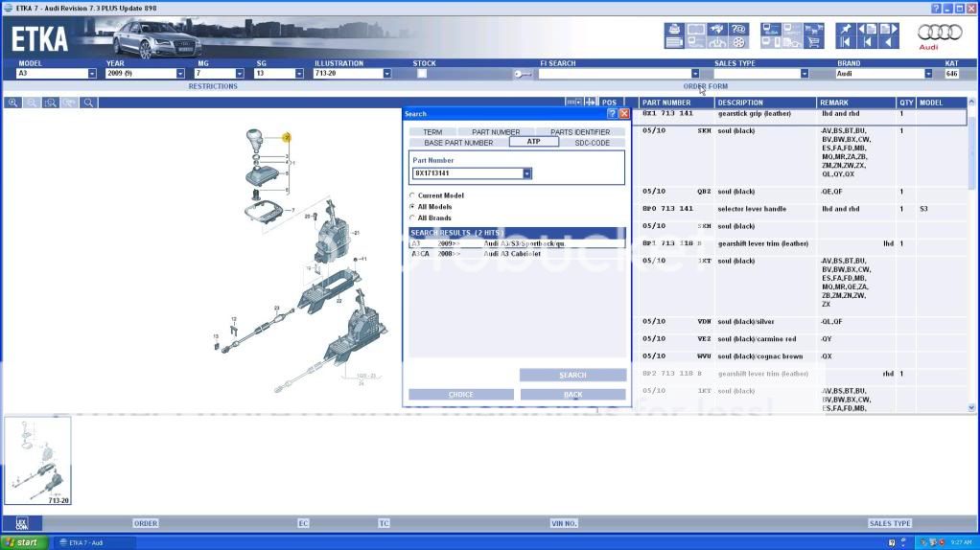
Task: Click the next page arrow icon
Action: click(889, 30)
